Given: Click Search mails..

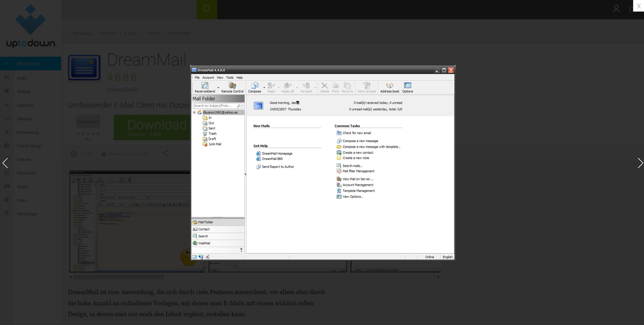Looking at the screenshot, I should 349,166.
